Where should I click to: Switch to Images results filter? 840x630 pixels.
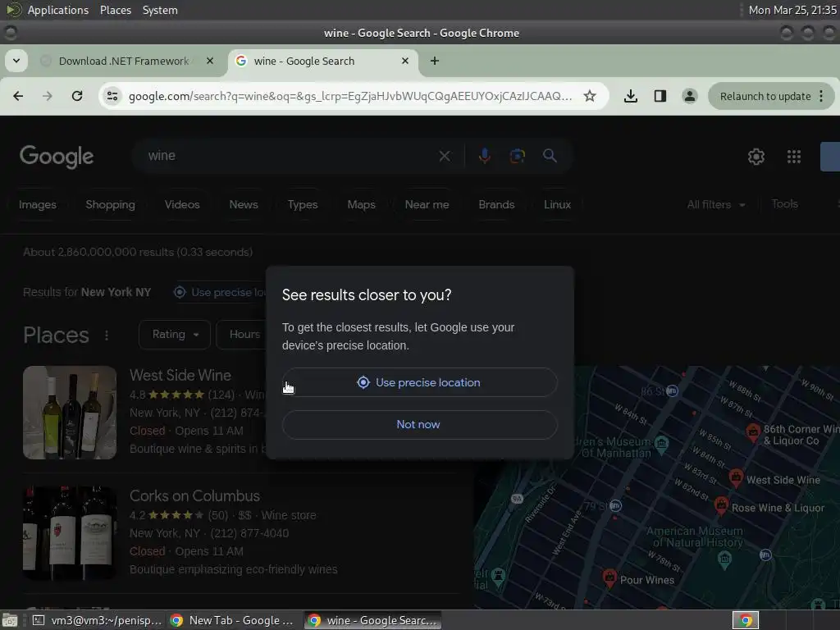(38, 204)
